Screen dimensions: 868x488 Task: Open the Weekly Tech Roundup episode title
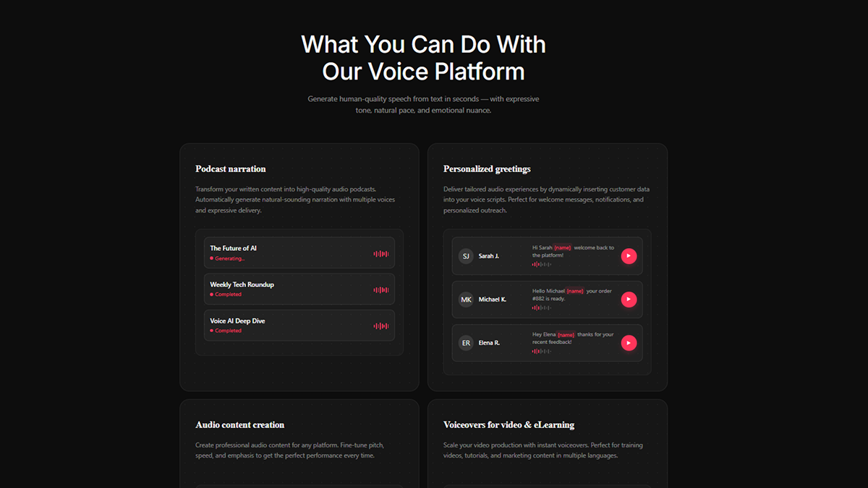coord(242,285)
